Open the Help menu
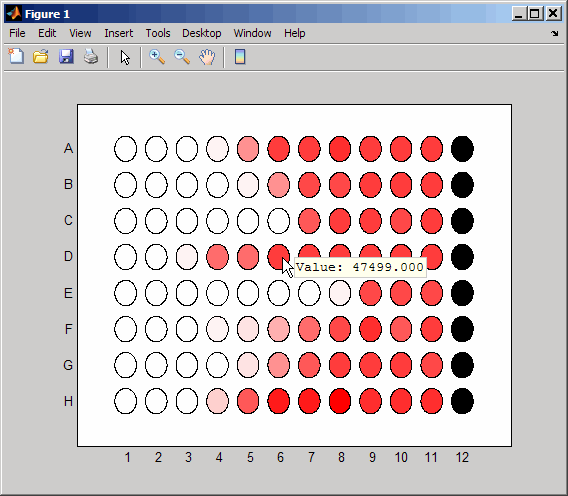This screenshot has height=496, width=568. 294,33
